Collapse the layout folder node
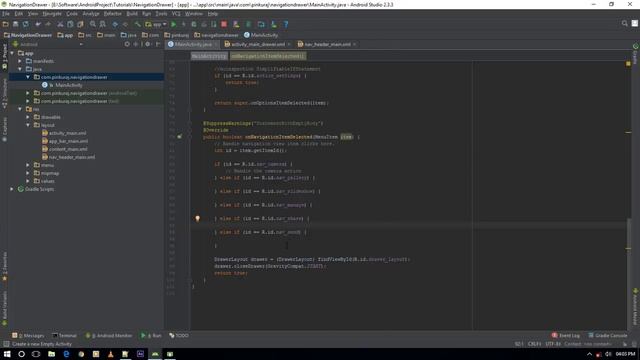 click(x=28, y=125)
